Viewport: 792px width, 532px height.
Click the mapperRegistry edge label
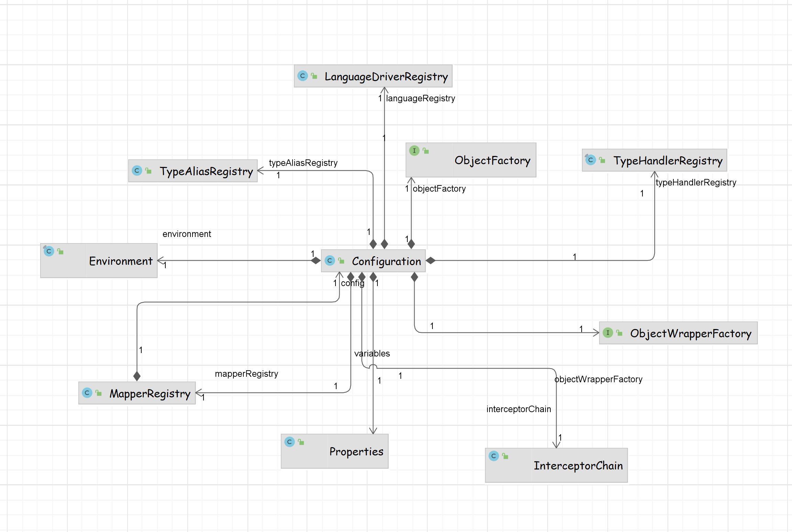coord(246,374)
